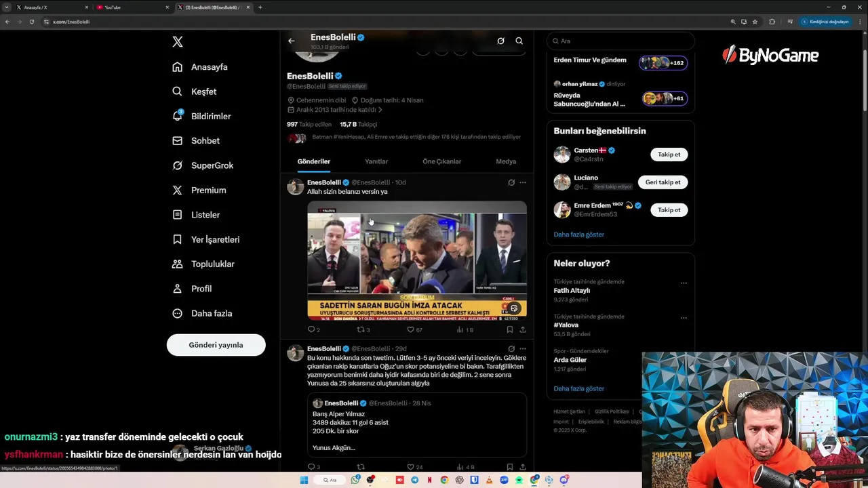
Task: Open Yer İşaretleri bookmarks
Action: [x=206, y=239]
